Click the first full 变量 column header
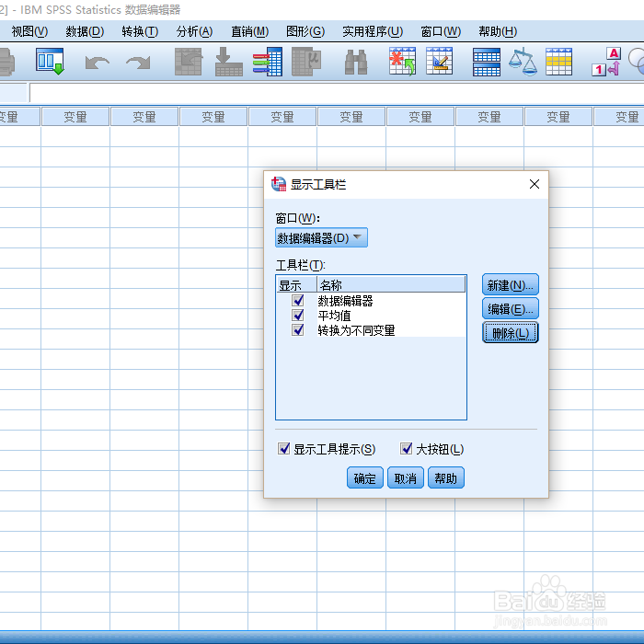Screen dimensions: 644x644 (75, 117)
